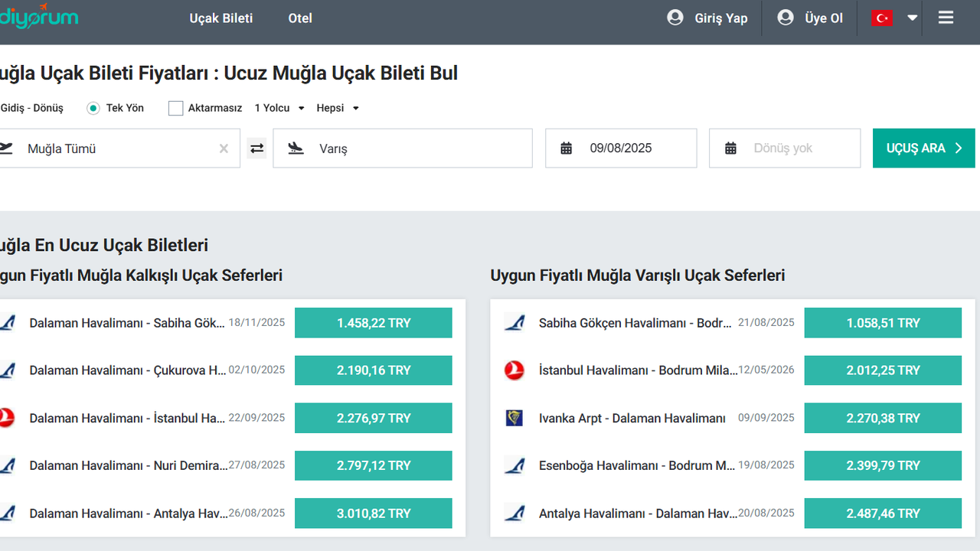
Task: Click the Giriş Yap user icon
Action: tap(675, 18)
